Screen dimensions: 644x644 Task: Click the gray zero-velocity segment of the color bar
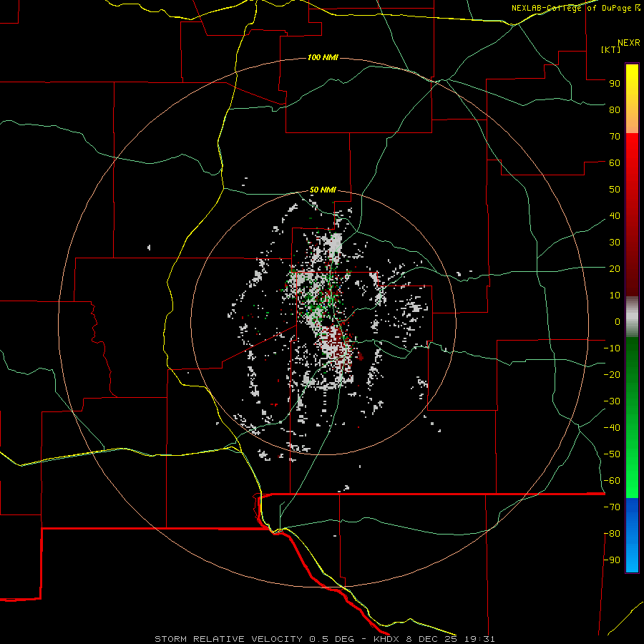(x=632, y=317)
